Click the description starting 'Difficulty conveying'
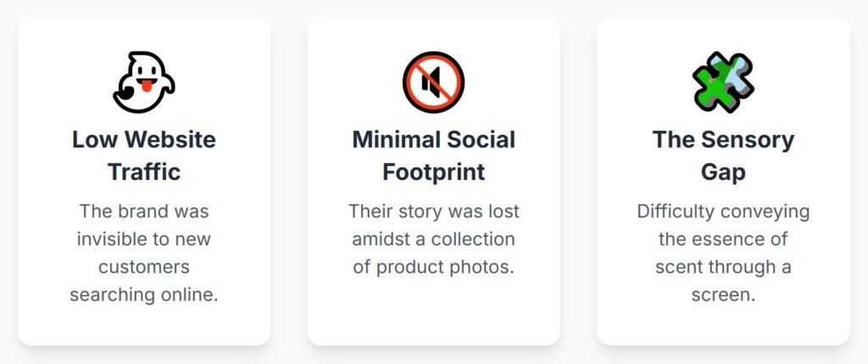Viewport: 868px width, 364px height. point(723,253)
